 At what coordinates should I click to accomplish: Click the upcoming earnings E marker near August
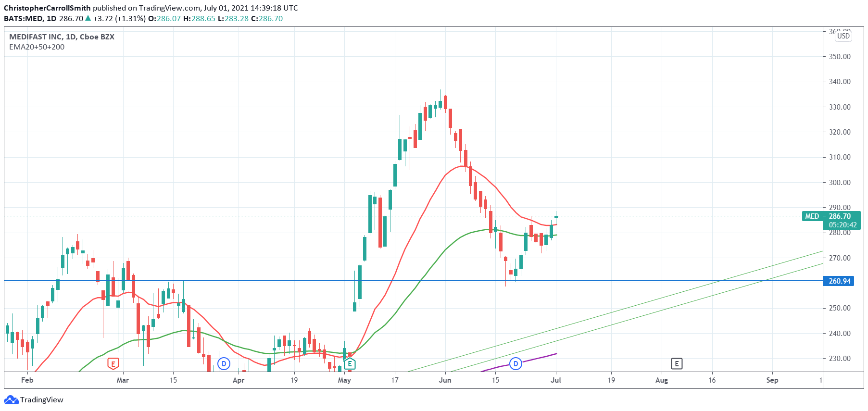677,363
